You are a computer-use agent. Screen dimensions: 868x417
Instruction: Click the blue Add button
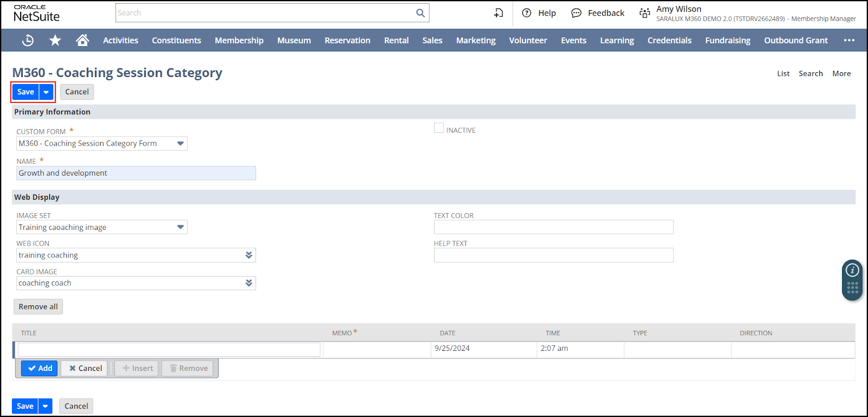click(x=40, y=368)
